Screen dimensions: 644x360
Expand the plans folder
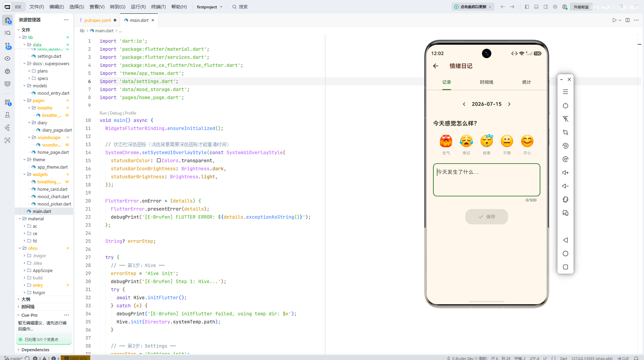tap(29, 71)
